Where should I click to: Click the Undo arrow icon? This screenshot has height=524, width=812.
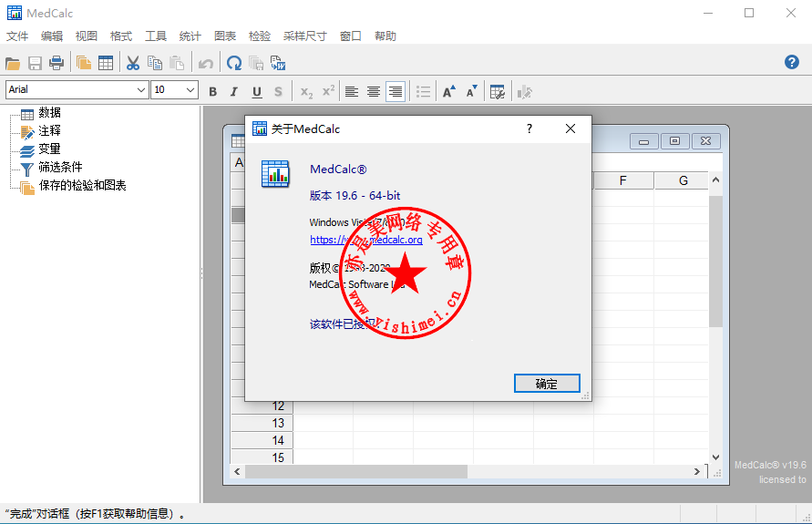206,63
